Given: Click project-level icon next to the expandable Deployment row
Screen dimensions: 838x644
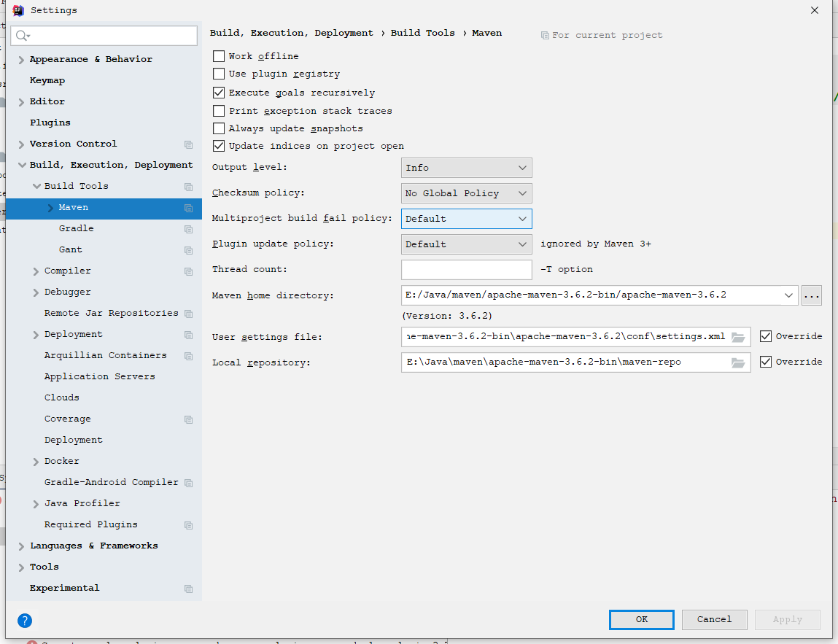Looking at the screenshot, I should [x=189, y=335].
